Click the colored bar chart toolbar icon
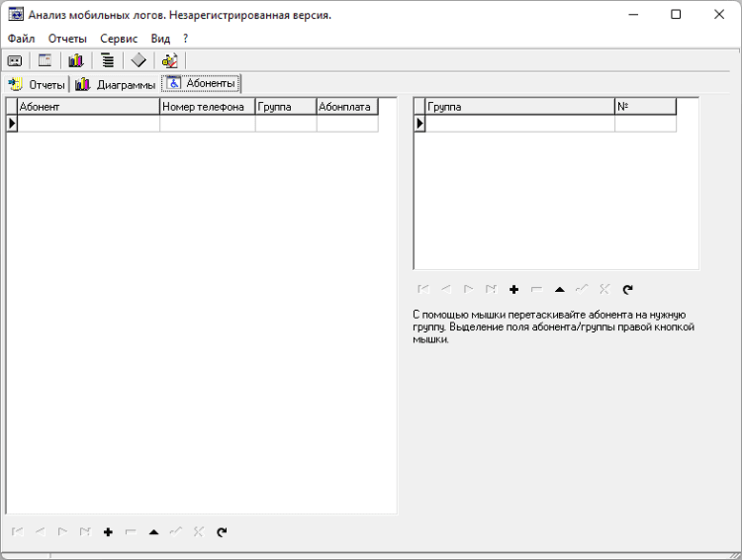 (x=76, y=60)
